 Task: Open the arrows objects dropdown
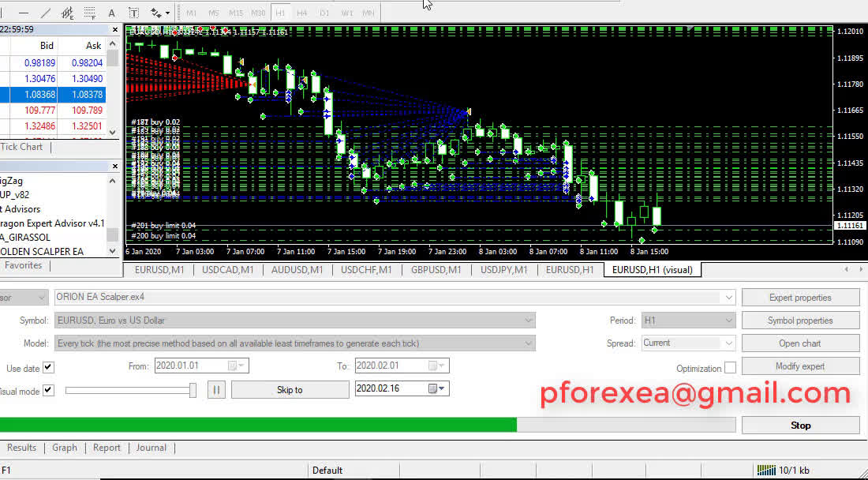(160, 13)
